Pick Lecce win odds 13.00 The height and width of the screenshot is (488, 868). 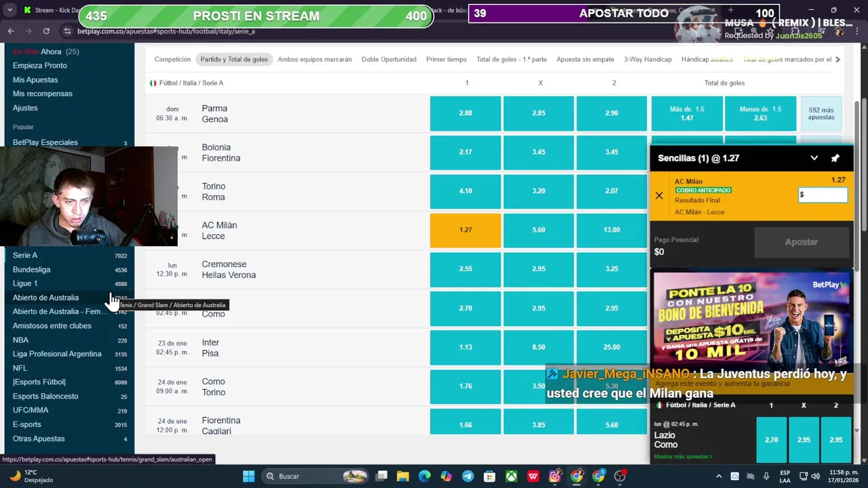coord(612,230)
